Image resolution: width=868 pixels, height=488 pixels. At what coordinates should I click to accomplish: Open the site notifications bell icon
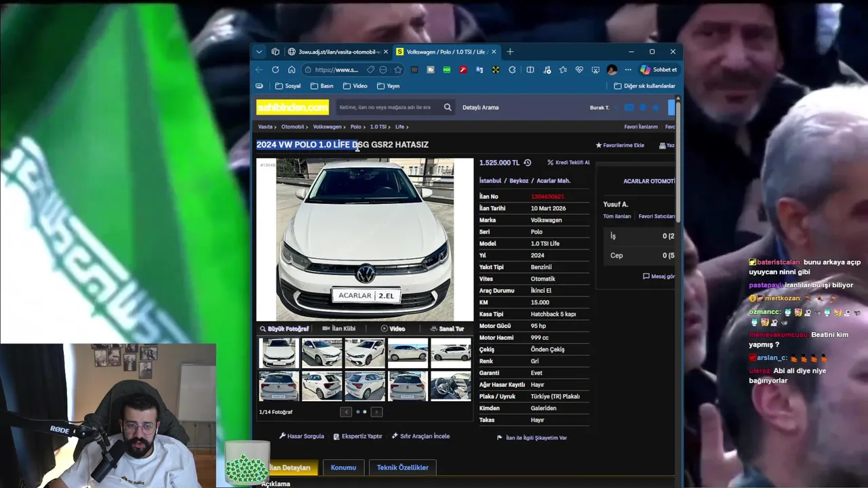pos(643,107)
